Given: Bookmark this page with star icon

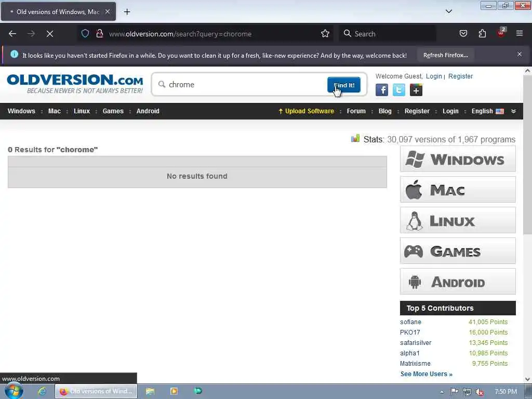Looking at the screenshot, I should click(x=325, y=33).
